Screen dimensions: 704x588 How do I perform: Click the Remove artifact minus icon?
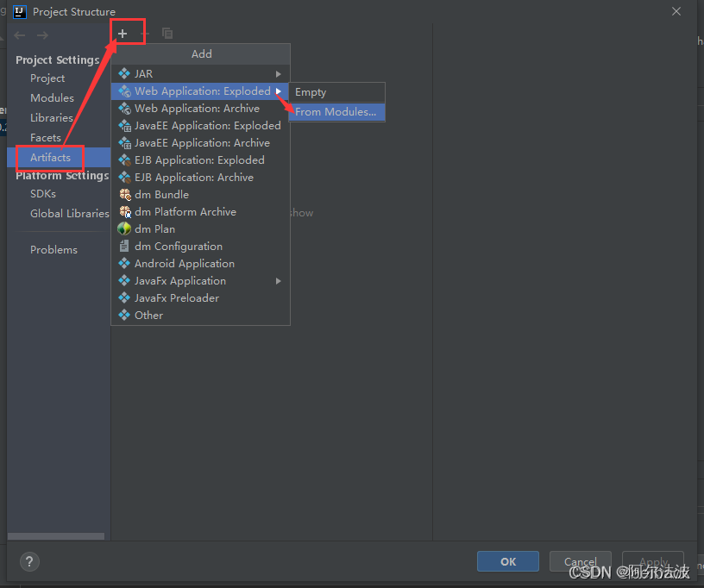click(145, 34)
